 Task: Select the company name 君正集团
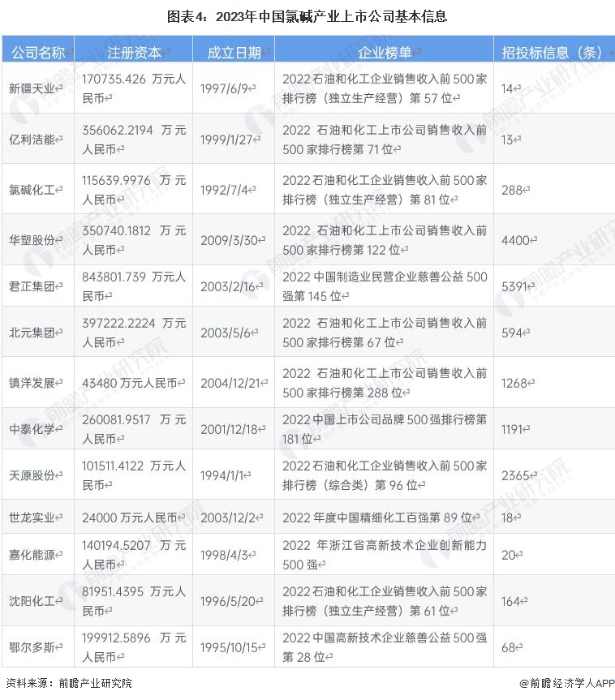(x=32, y=286)
